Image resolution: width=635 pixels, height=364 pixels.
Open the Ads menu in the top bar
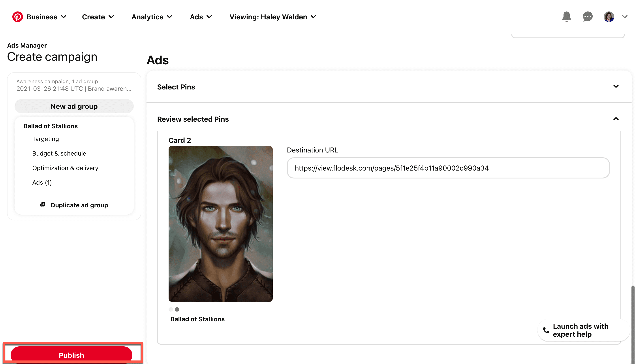click(x=201, y=17)
